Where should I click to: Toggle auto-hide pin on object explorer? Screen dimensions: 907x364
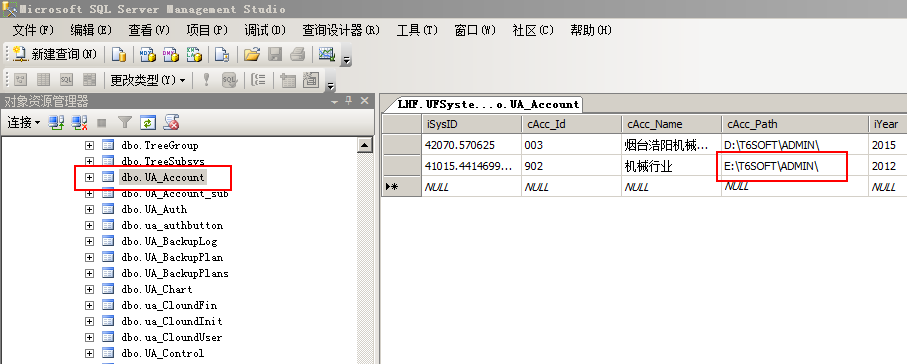[x=348, y=101]
